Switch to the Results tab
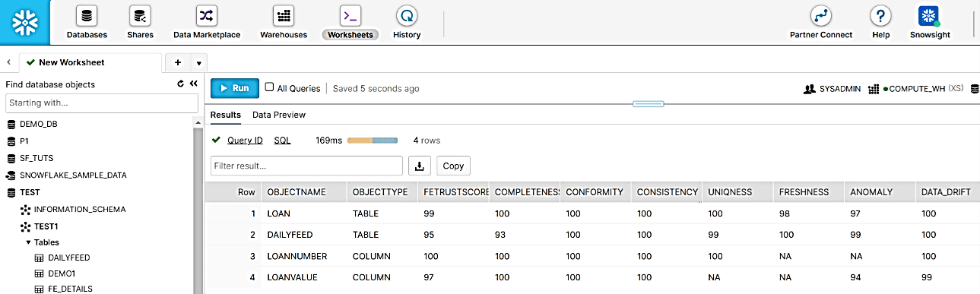The image size is (980, 294). (226, 115)
